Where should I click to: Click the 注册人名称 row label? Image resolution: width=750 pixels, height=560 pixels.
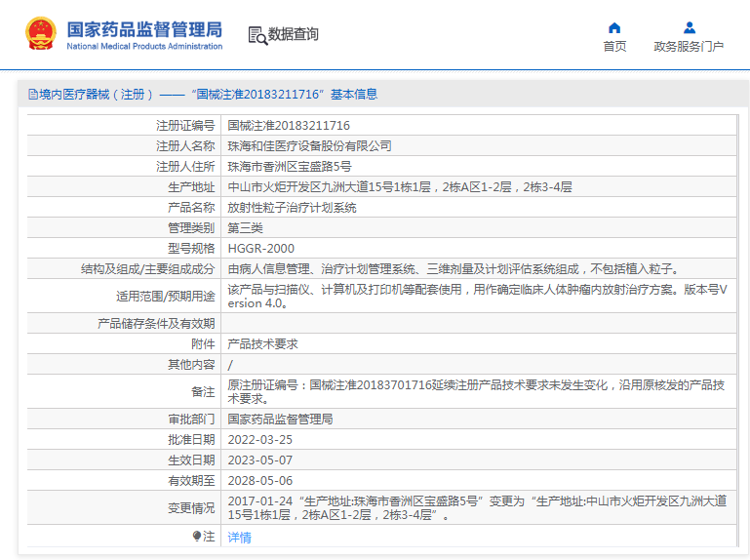(x=185, y=146)
